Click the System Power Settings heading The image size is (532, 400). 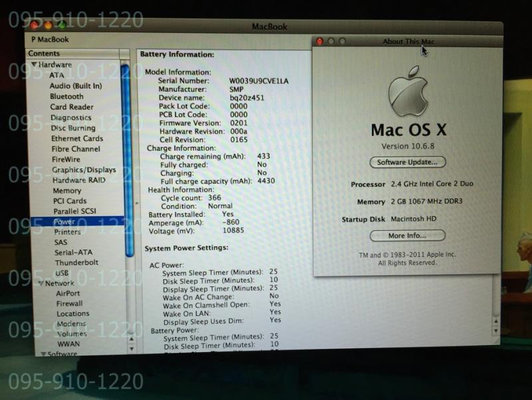[186, 248]
